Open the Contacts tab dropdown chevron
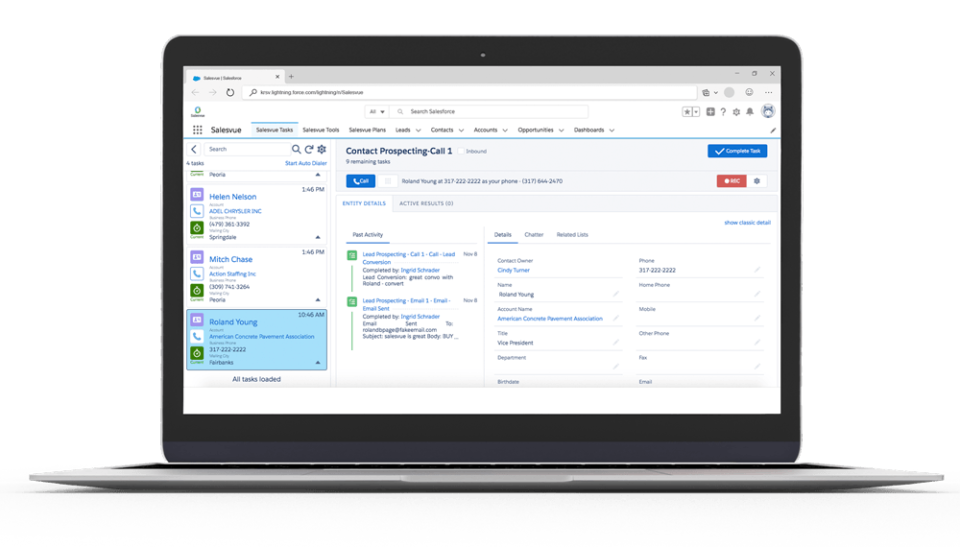The width and height of the screenshot is (960, 547). [x=461, y=130]
